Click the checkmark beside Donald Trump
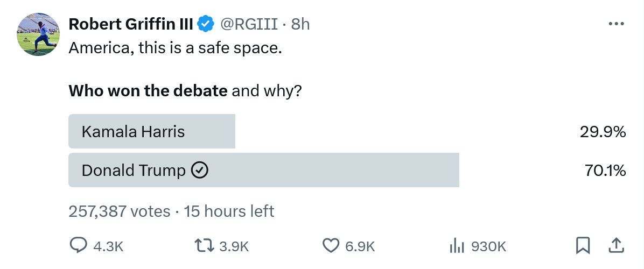 tap(200, 171)
